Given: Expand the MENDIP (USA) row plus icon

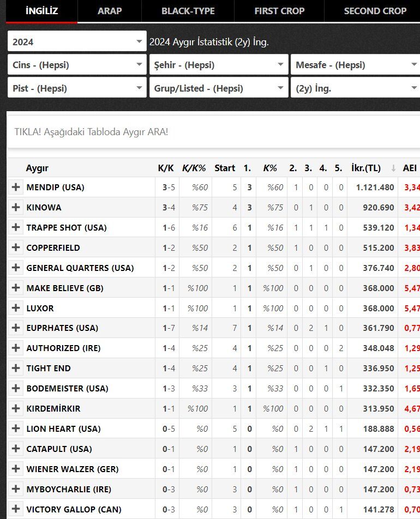Looking at the screenshot, I should coord(16,187).
